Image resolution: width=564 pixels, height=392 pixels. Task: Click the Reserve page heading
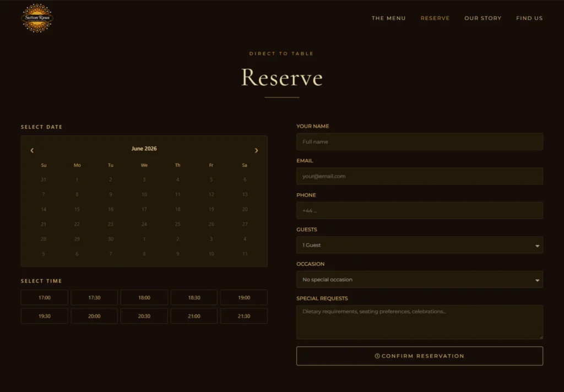(x=281, y=77)
